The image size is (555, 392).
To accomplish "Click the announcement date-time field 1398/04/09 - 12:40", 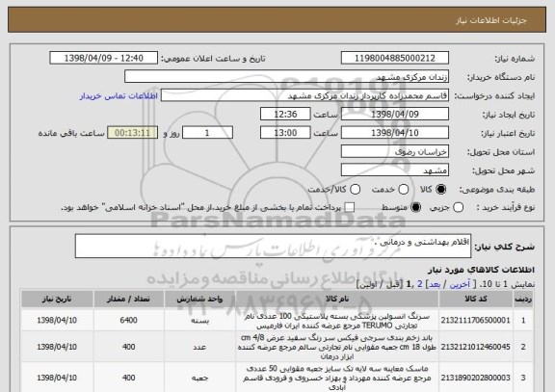I will [x=104, y=58].
